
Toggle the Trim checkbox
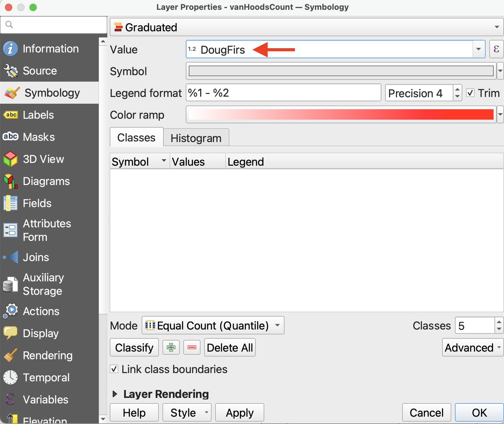click(470, 93)
